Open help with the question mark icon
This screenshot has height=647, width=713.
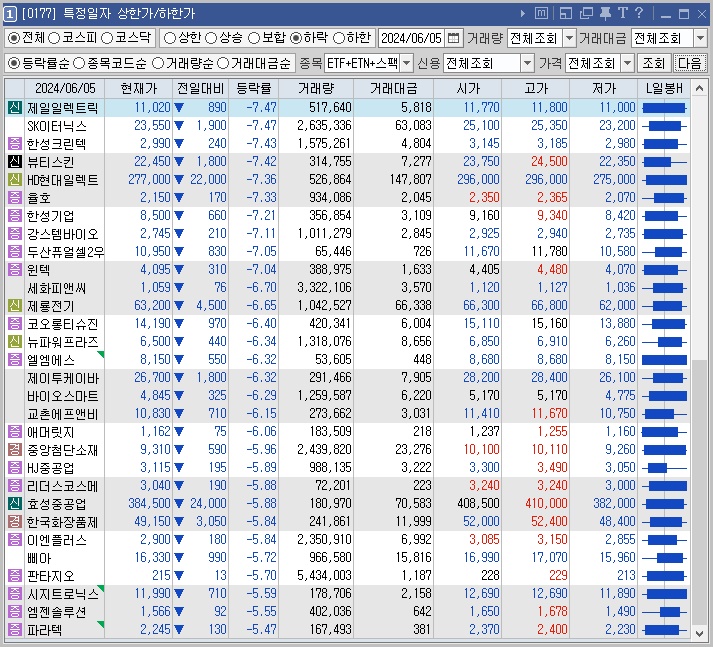(639, 13)
